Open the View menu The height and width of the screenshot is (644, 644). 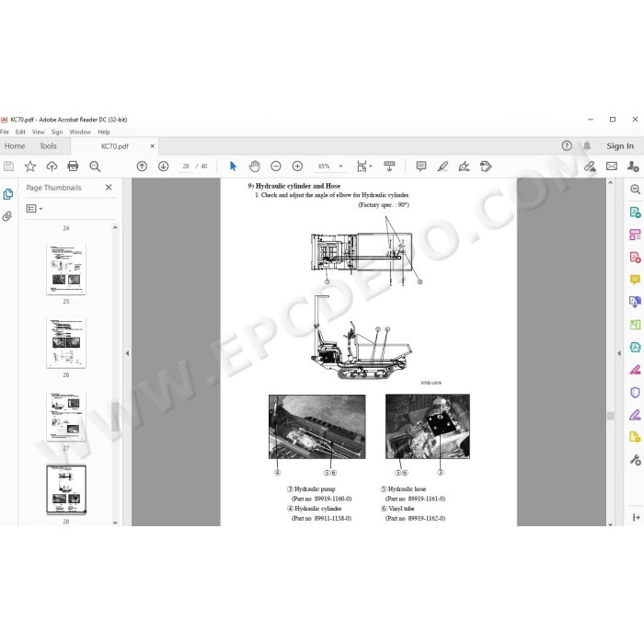39,132
